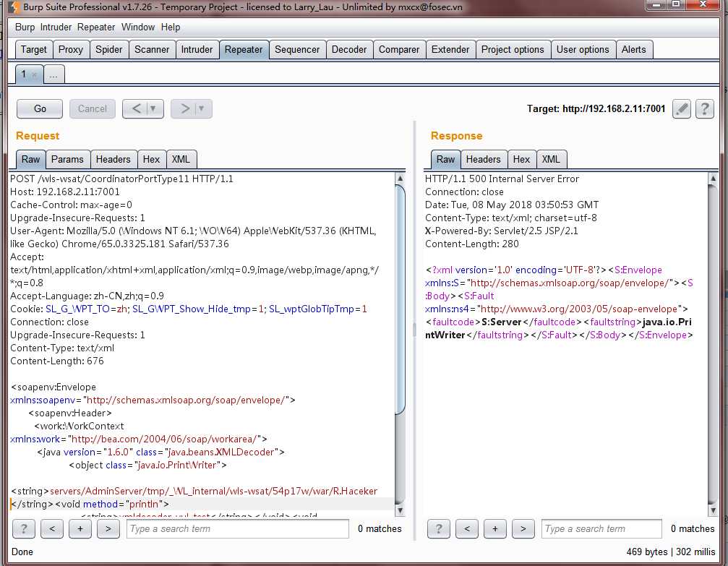728x566 pixels.
Task: Go to previous match in request search
Action: point(52,529)
